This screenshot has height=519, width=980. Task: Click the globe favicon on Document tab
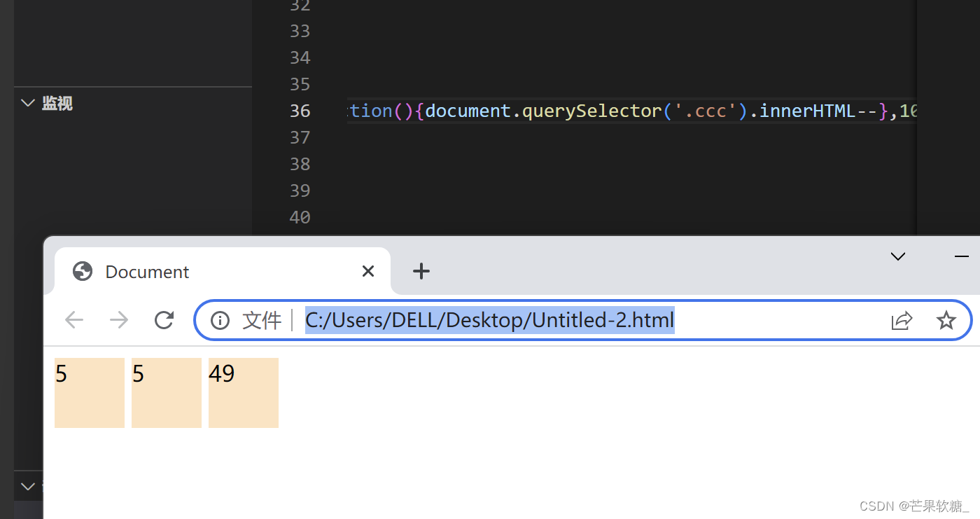click(83, 271)
